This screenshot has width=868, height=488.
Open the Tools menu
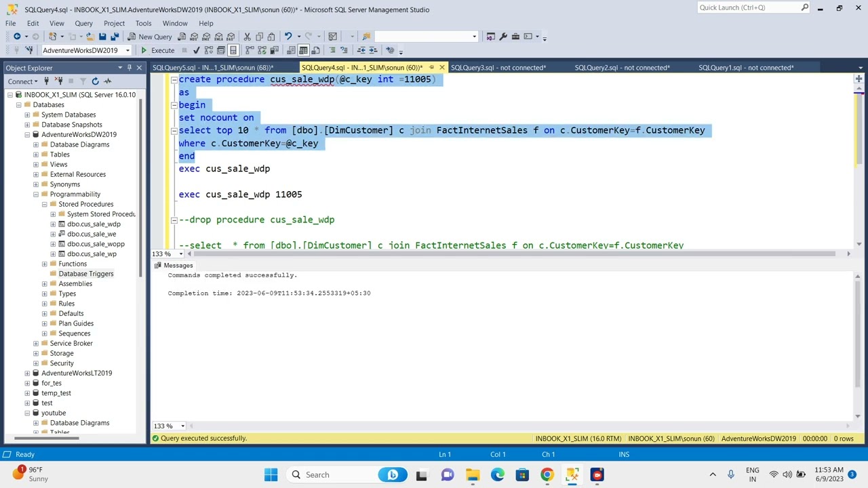(143, 23)
